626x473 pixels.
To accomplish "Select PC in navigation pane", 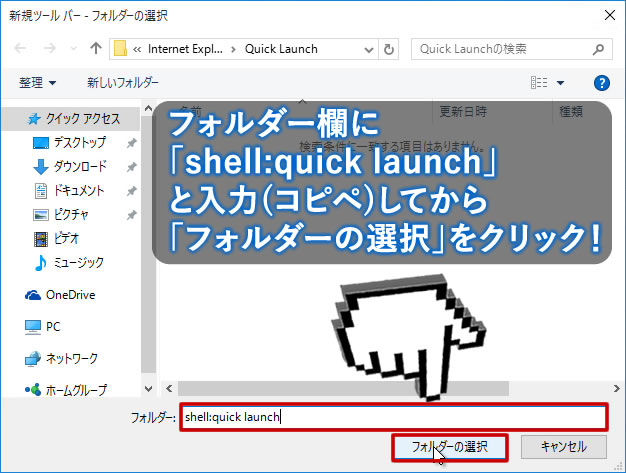I will 43,327.
